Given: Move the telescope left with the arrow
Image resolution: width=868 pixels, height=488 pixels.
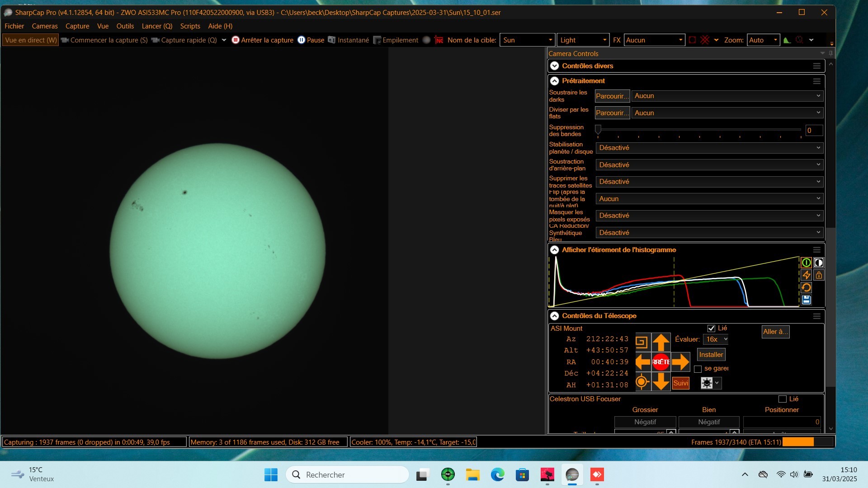Looking at the screenshot, I should pyautogui.click(x=643, y=362).
